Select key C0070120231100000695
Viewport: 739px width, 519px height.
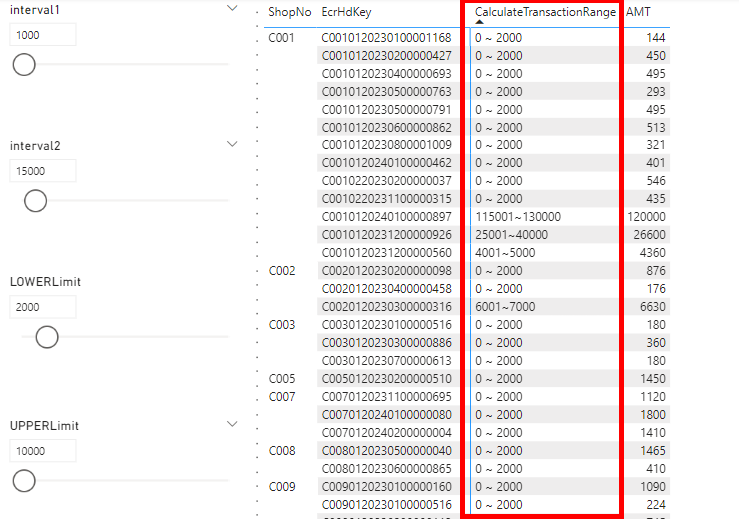386,396
